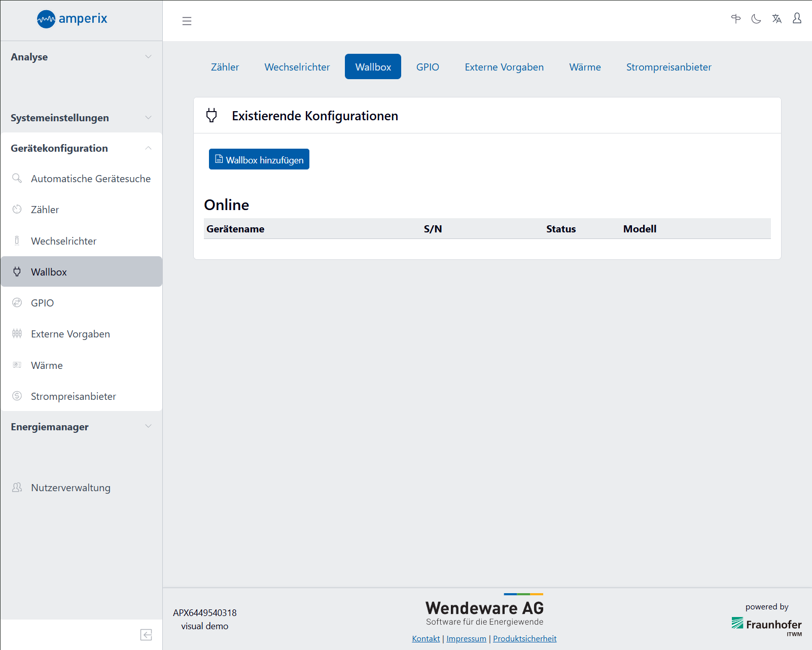Switch to the Wechselrichter tab

[297, 67]
